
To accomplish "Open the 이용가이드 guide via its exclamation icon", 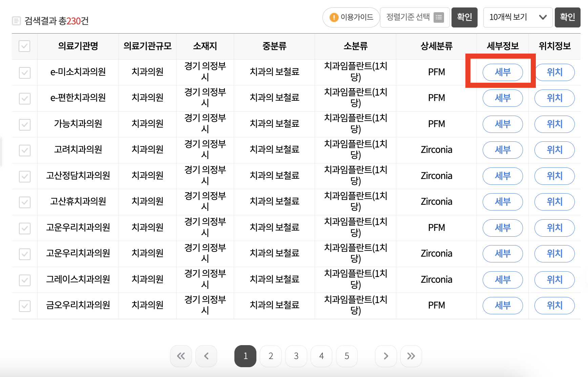I will point(334,17).
